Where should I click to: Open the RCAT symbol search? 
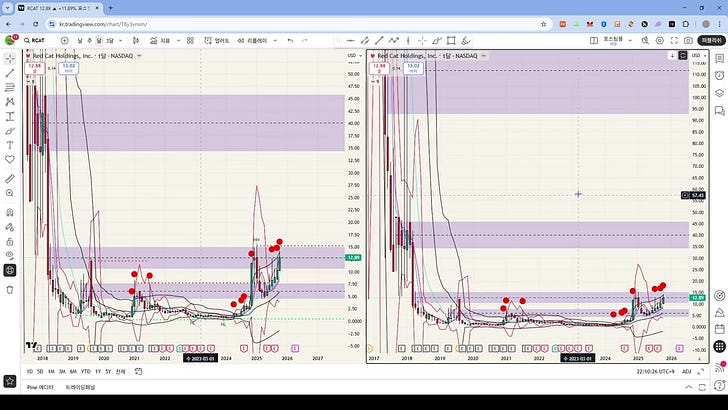pos(35,40)
